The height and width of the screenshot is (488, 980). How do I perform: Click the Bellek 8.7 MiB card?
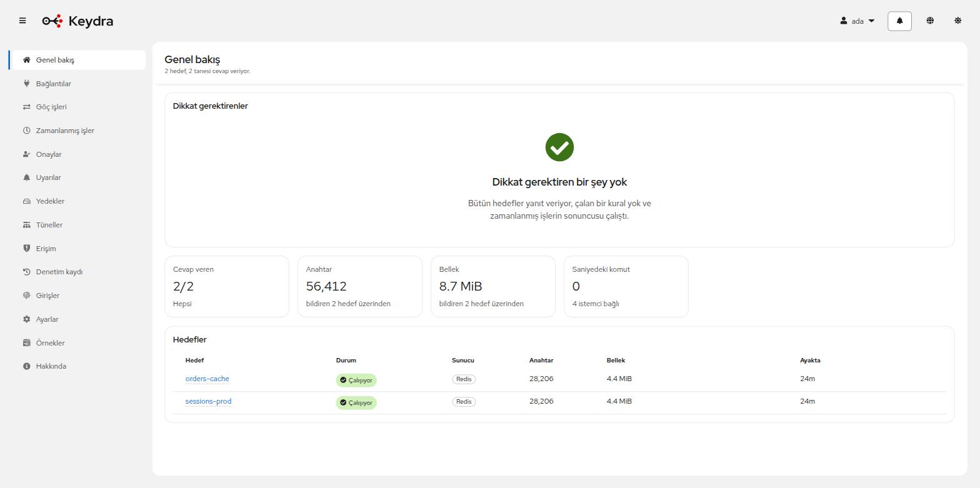pyautogui.click(x=493, y=286)
